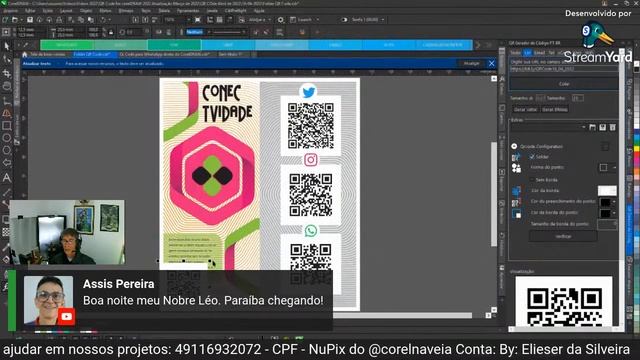Click the Gerar Vetor button
This screenshot has height=360, width=640.
525,109
